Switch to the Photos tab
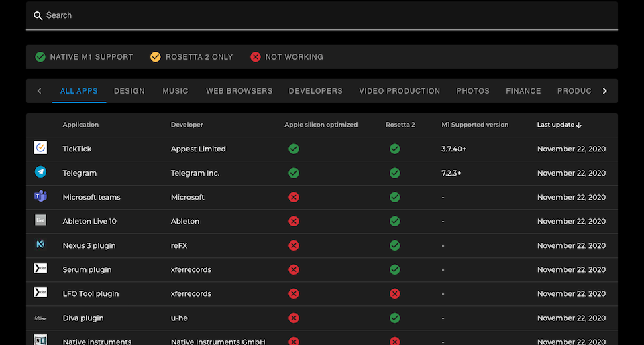The image size is (644, 345). pyautogui.click(x=473, y=91)
